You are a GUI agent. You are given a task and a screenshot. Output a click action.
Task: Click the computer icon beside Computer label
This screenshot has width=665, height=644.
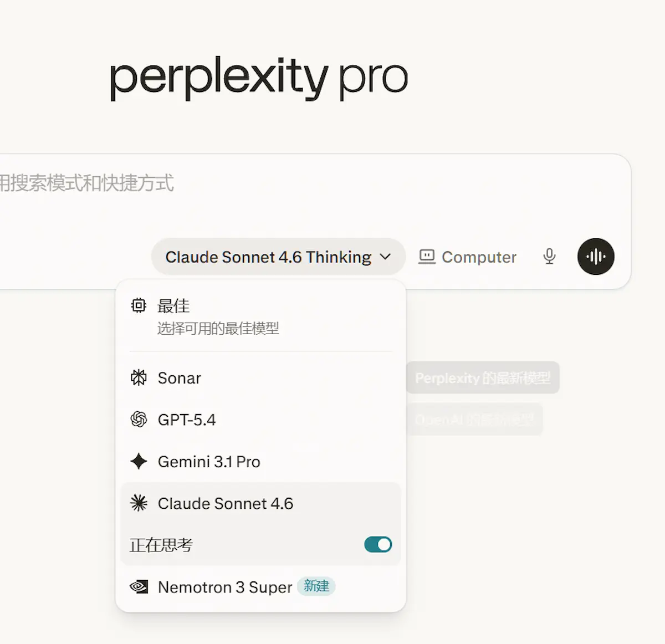426,257
